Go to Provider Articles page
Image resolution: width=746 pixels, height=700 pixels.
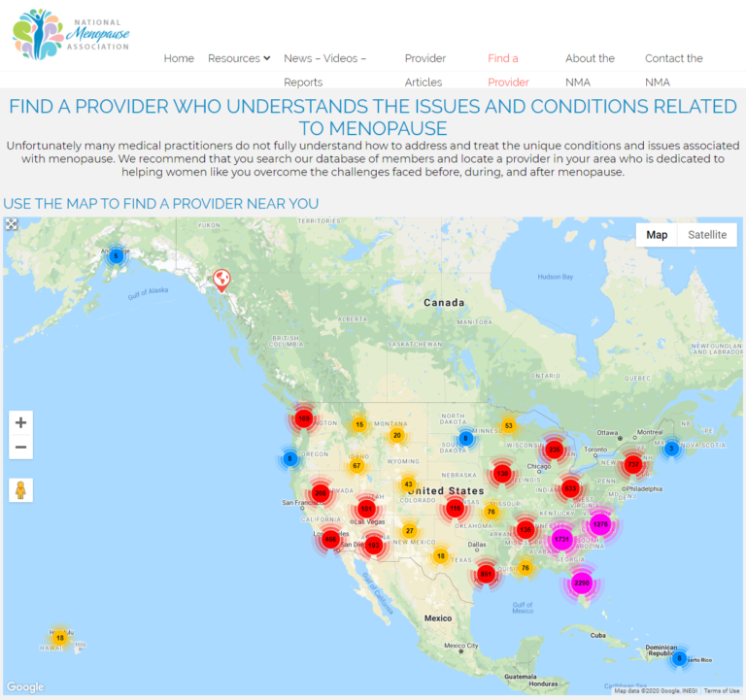click(424, 70)
